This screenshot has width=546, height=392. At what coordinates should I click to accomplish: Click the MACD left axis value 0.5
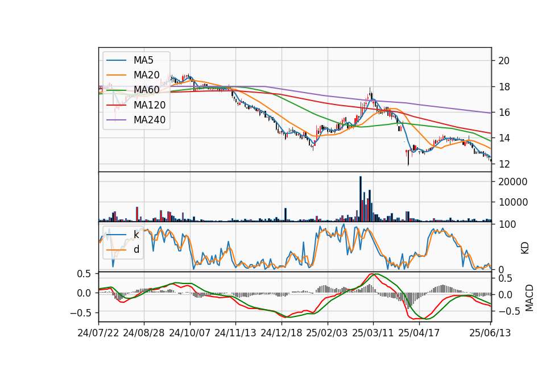point(84,274)
